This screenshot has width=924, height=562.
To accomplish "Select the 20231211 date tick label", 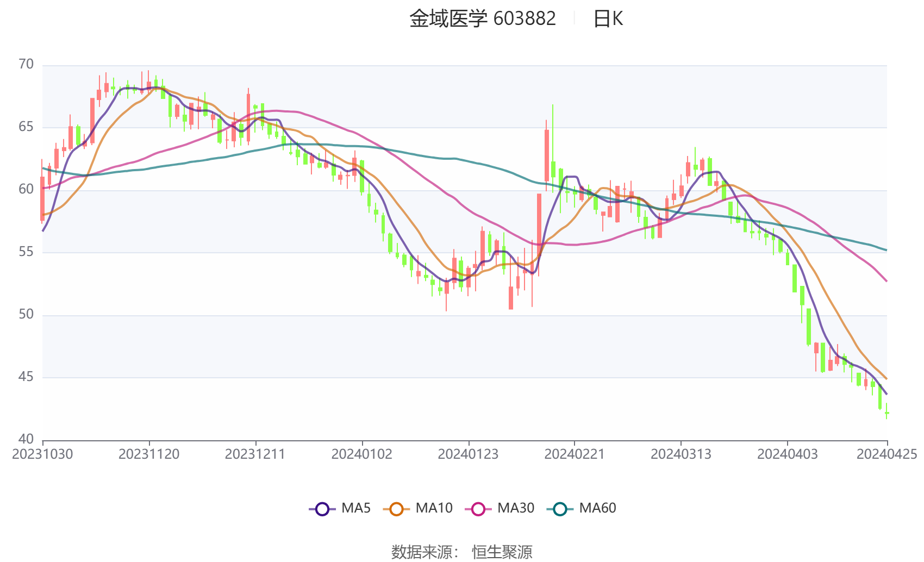I will pyautogui.click(x=255, y=454).
